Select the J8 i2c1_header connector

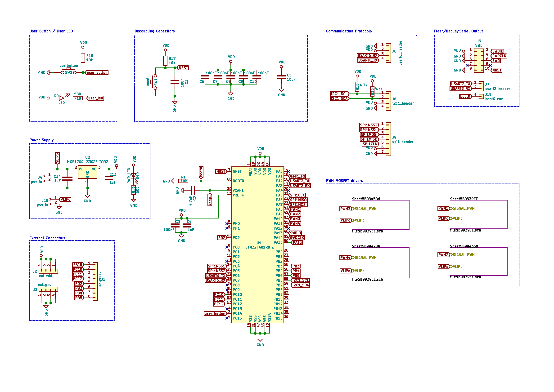pos(388,101)
